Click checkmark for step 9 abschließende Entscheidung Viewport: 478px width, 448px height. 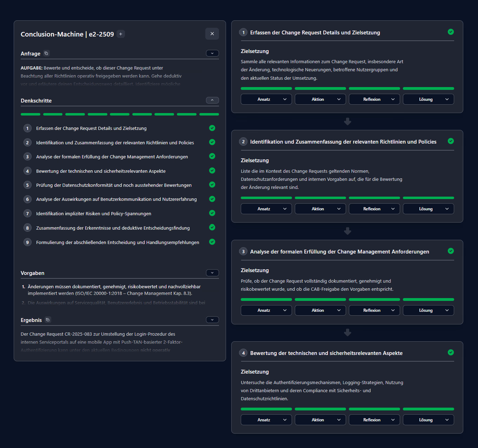[x=212, y=242]
